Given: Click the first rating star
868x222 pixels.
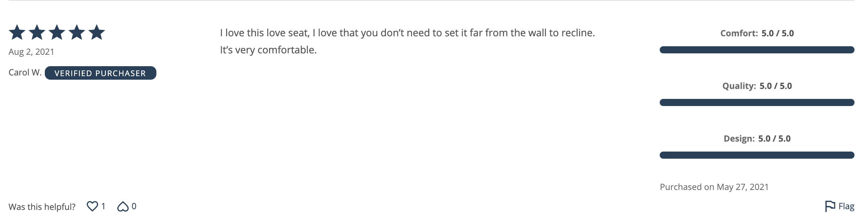Looking at the screenshot, I should (17, 32).
